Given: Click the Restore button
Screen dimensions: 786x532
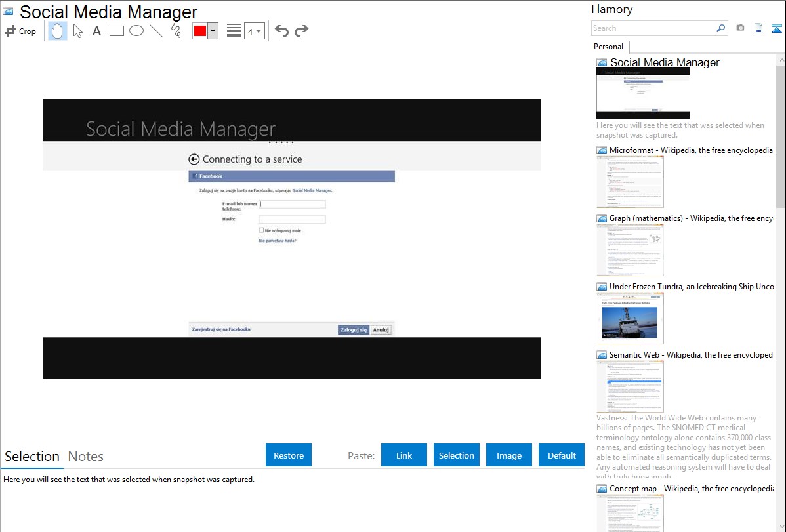Looking at the screenshot, I should [x=289, y=455].
